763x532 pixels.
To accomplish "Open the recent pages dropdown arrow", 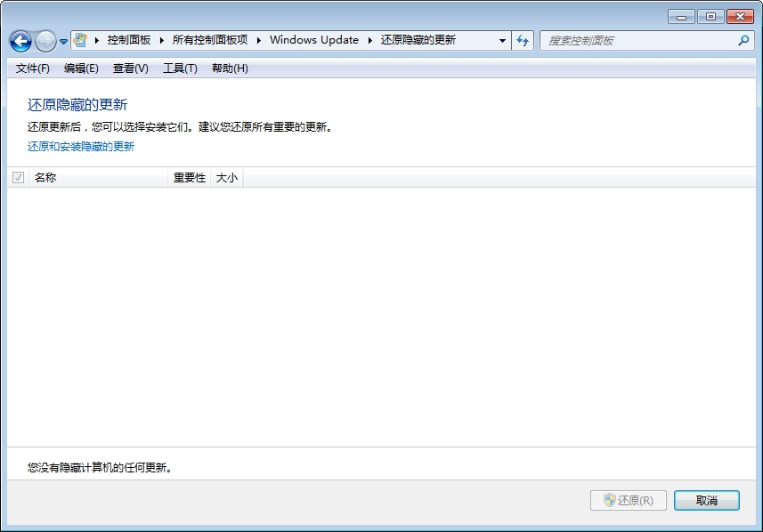I will click(x=63, y=42).
